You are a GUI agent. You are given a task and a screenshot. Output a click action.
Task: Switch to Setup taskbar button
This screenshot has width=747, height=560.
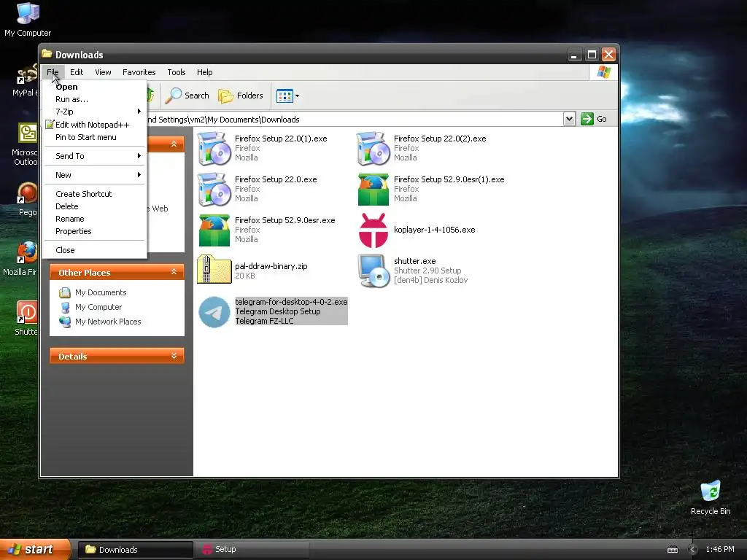tap(252, 550)
